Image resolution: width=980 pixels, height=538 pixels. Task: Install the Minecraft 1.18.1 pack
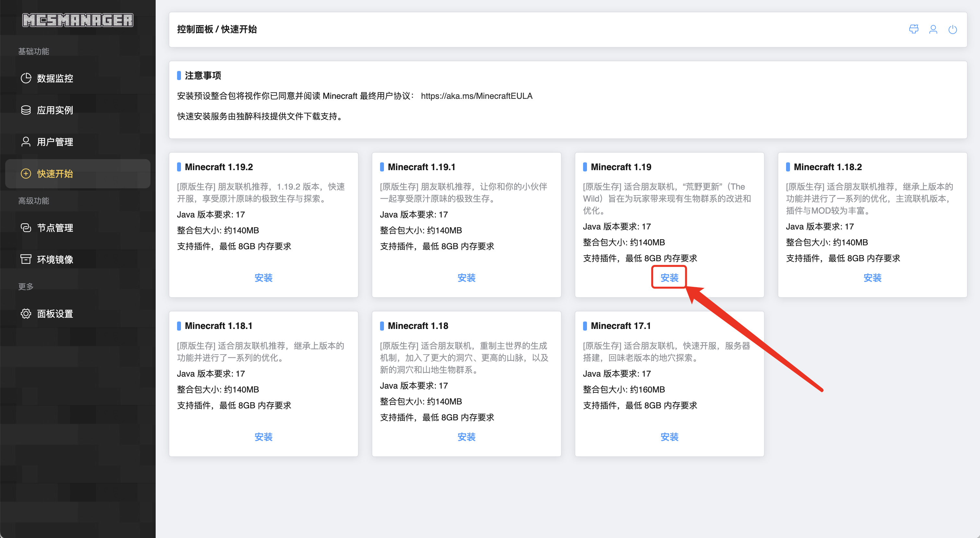264,437
